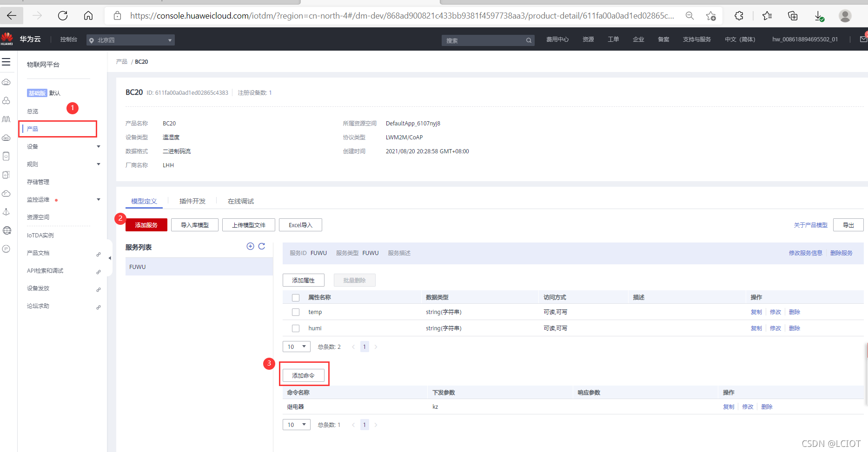Open account menu hw_008618894695502_01
Screen dimensions: 868x452
[x=805, y=39]
